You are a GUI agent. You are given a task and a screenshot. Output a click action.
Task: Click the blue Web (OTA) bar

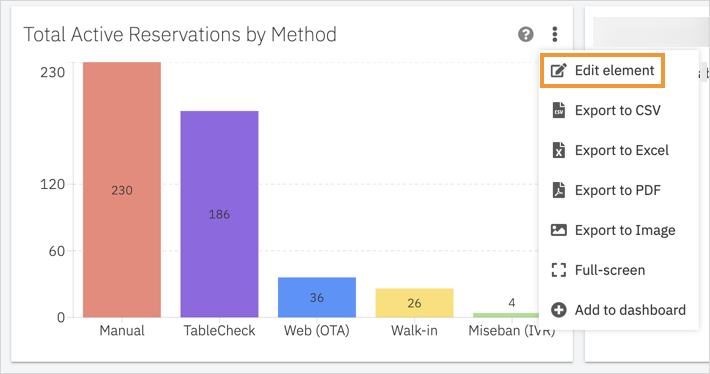pos(317,297)
